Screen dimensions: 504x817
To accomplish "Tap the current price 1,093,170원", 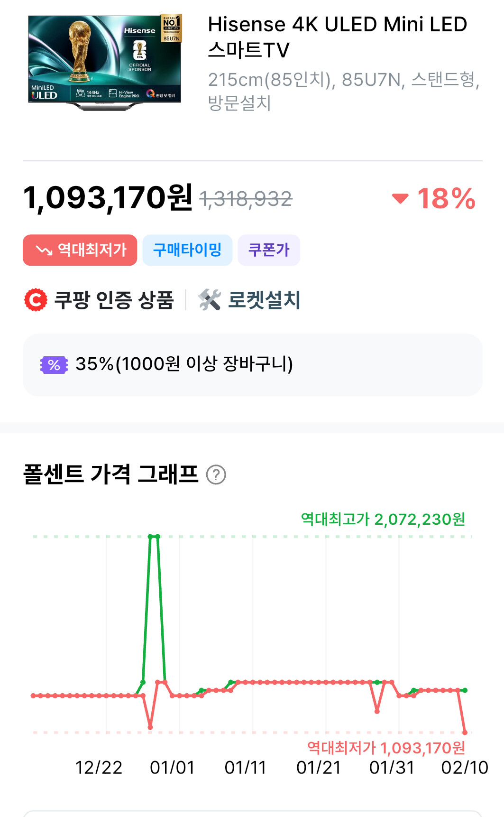I will (x=108, y=198).
